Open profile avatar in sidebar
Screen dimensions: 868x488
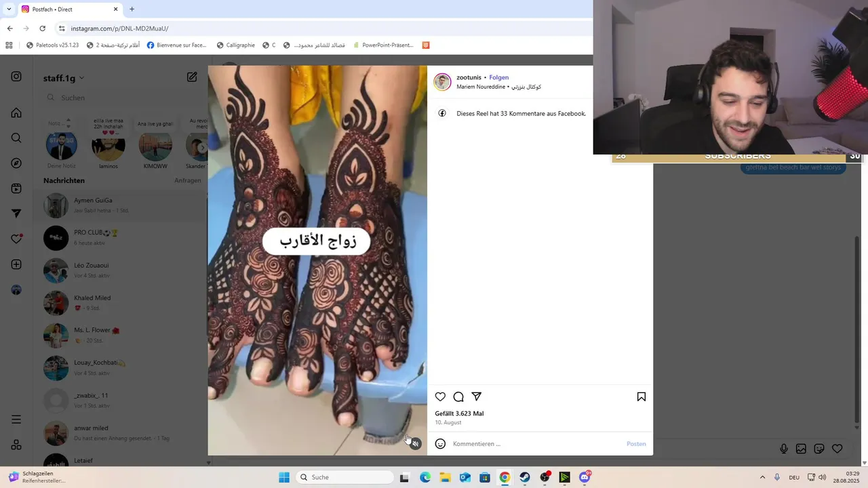[x=16, y=290]
